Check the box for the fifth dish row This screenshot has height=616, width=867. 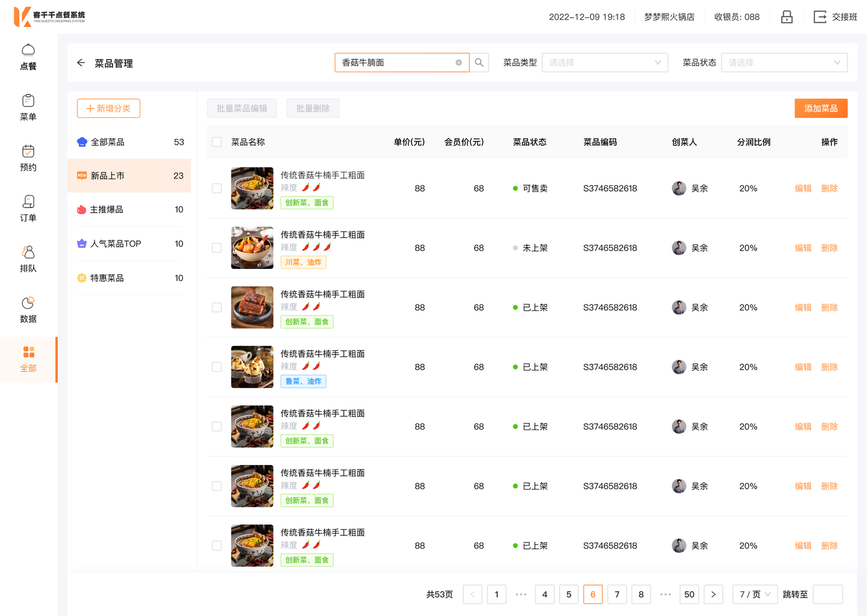click(217, 427)
